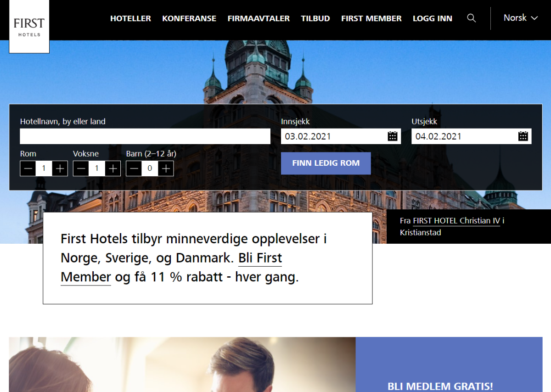Click the promo photo of the man
The height and width of the screenshot is (392, 551).
[182, 364]
